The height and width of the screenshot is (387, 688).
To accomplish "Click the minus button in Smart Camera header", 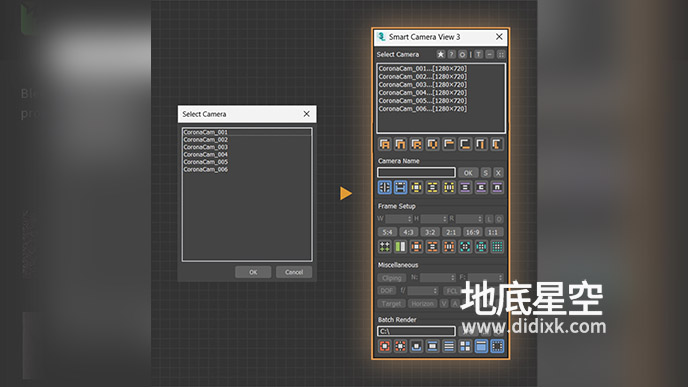I will 490,54.
